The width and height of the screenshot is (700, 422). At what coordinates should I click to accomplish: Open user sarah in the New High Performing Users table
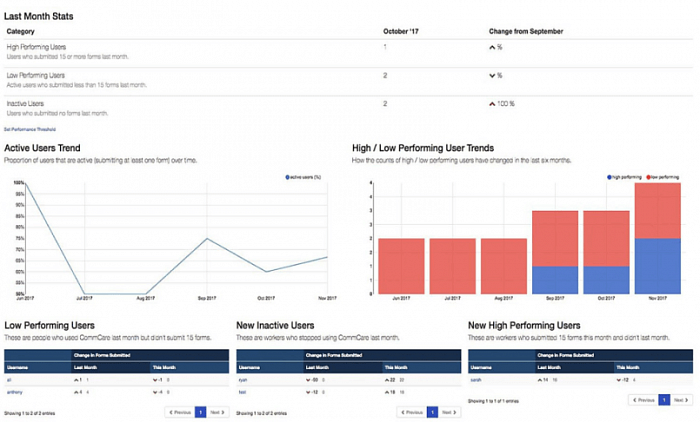click(475, 380)
